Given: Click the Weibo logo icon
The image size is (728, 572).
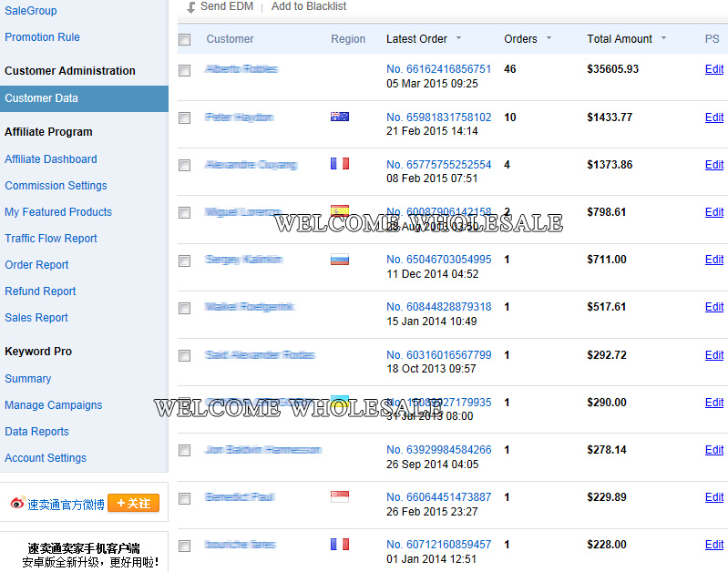Looking at the screenshot, I should (x=17, y=504).
